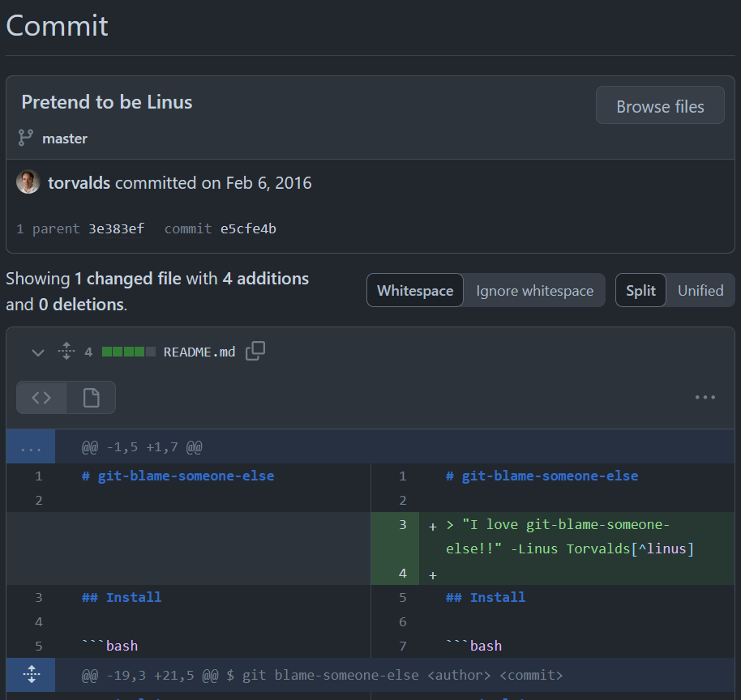Screen dimensions: 741x700
Task: Switch to Unified diff view
Action: pyautogui.click(x=700, y=291)
